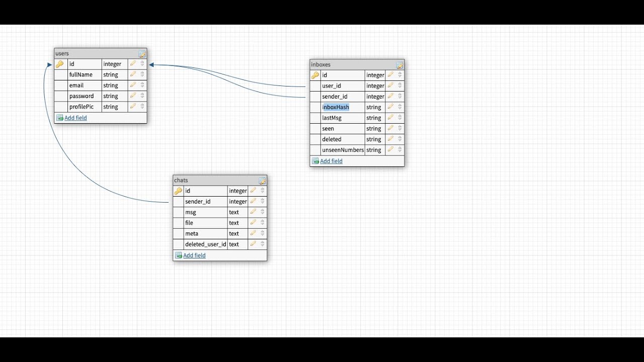Add field to chats table
644x362 pixels.
click(x=194, y=255)
